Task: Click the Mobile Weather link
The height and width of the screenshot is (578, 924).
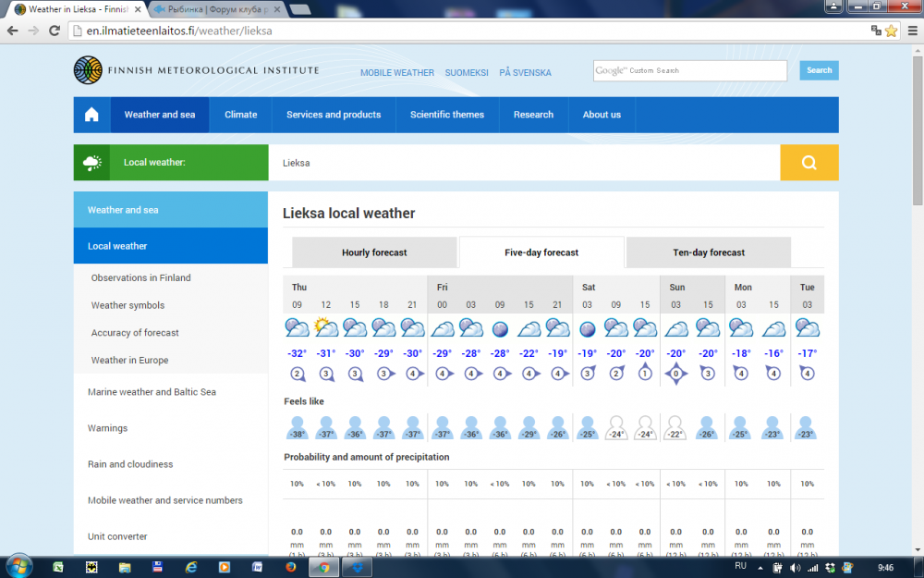Action: coord(396,73)
